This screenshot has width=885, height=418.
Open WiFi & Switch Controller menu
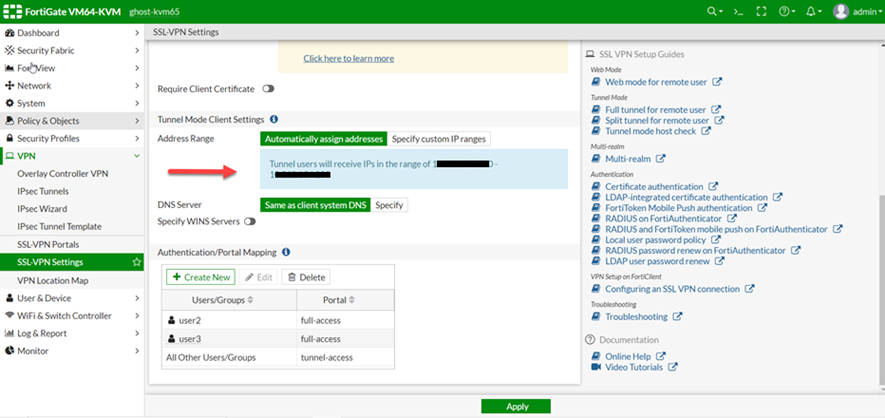[x=72, y=315]
